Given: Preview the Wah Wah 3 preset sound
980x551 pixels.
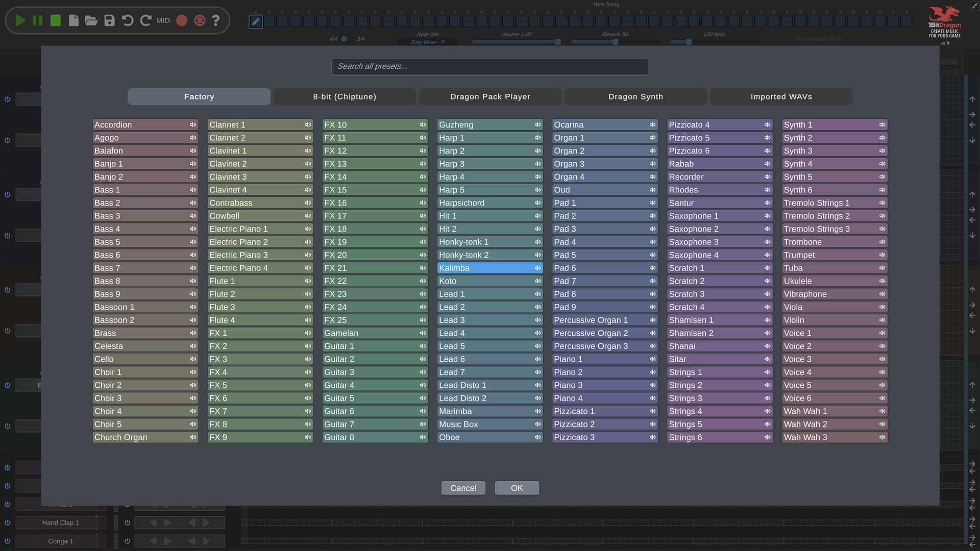Looking at the screenshot, I should (x=882, y=437).
